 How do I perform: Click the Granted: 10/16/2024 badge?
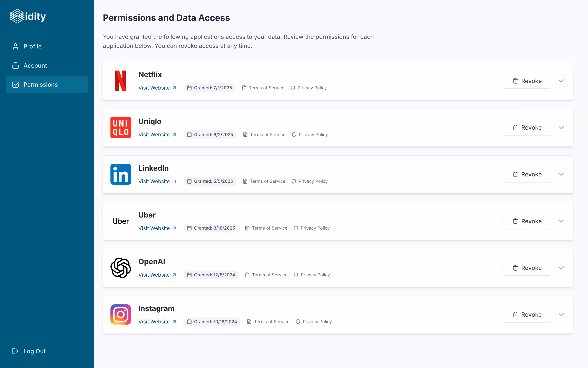pyautogui.click(x=212, y=322)
